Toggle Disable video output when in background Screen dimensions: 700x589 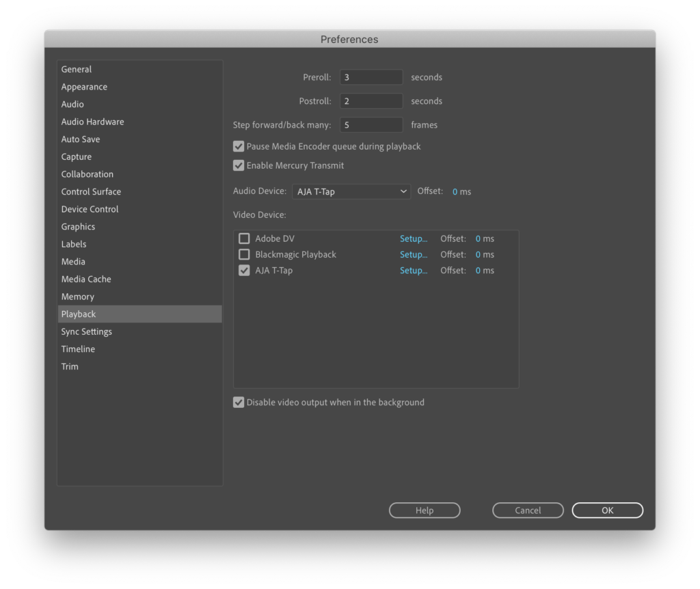(x=239, y=402)
